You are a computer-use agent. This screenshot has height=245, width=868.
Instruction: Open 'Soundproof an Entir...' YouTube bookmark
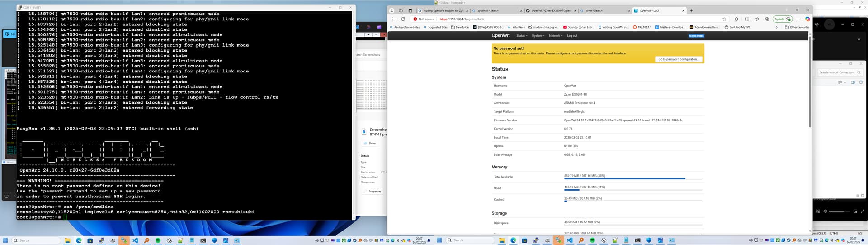click(x=579, y=27)
